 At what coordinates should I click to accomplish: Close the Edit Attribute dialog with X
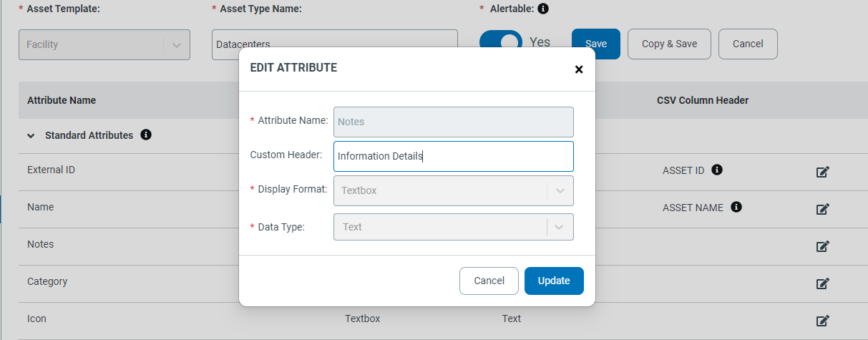point(579,69)
